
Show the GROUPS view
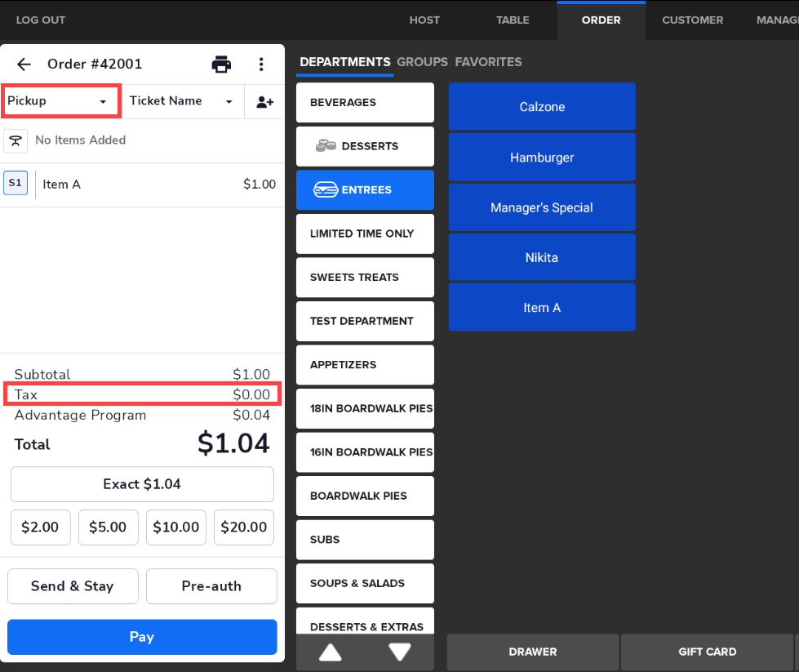point(423,62)
